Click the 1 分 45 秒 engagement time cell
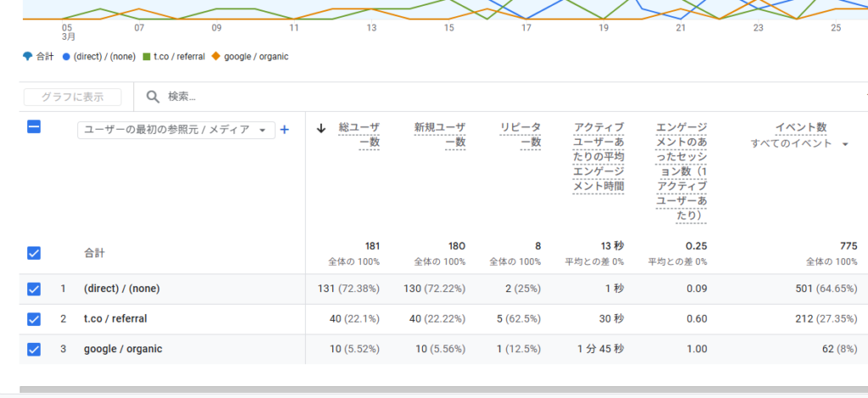868x398 pixels. pos(601,350)
